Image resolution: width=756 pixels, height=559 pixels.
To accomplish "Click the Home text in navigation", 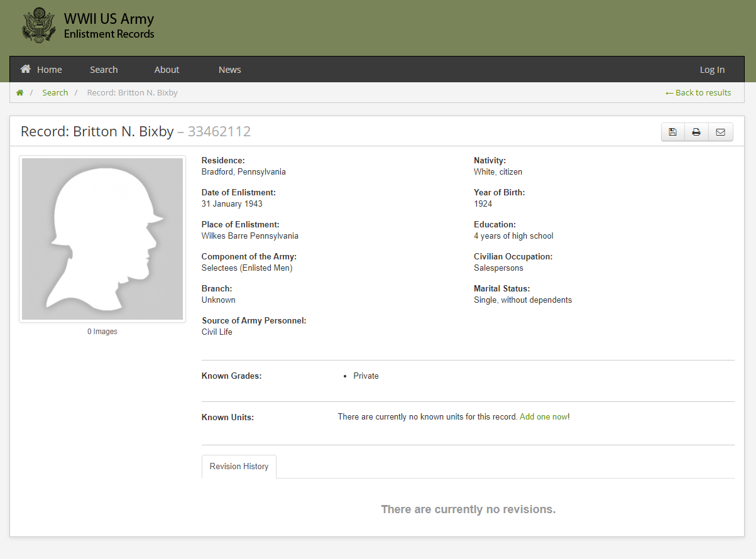I will click(x=50, y=70).
